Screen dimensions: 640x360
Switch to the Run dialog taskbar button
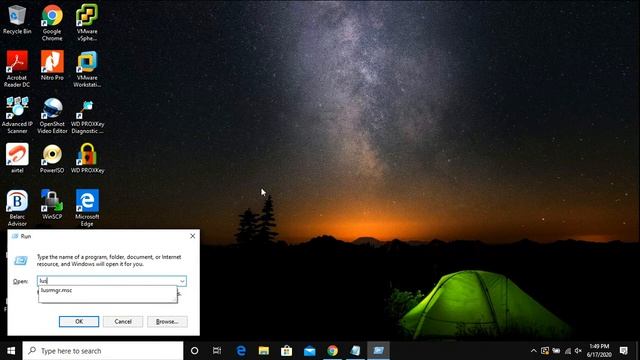[378, 351]
